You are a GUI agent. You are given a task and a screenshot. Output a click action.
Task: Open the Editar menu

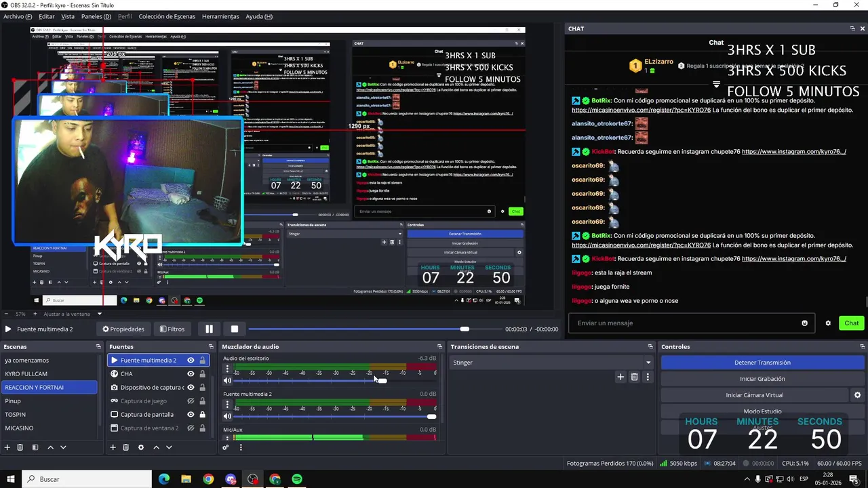pos(47,16)
